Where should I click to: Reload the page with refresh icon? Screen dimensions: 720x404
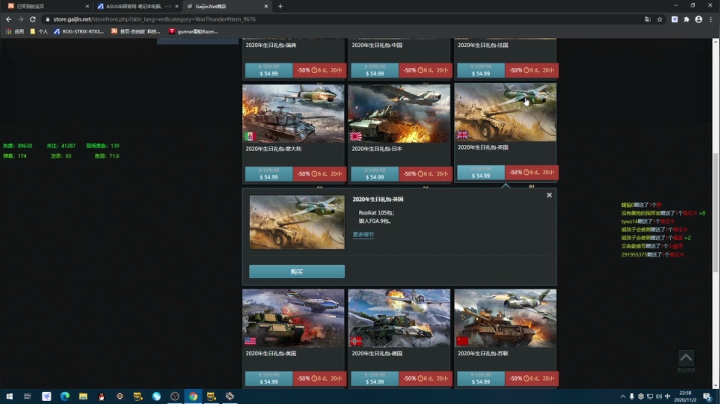33,19
